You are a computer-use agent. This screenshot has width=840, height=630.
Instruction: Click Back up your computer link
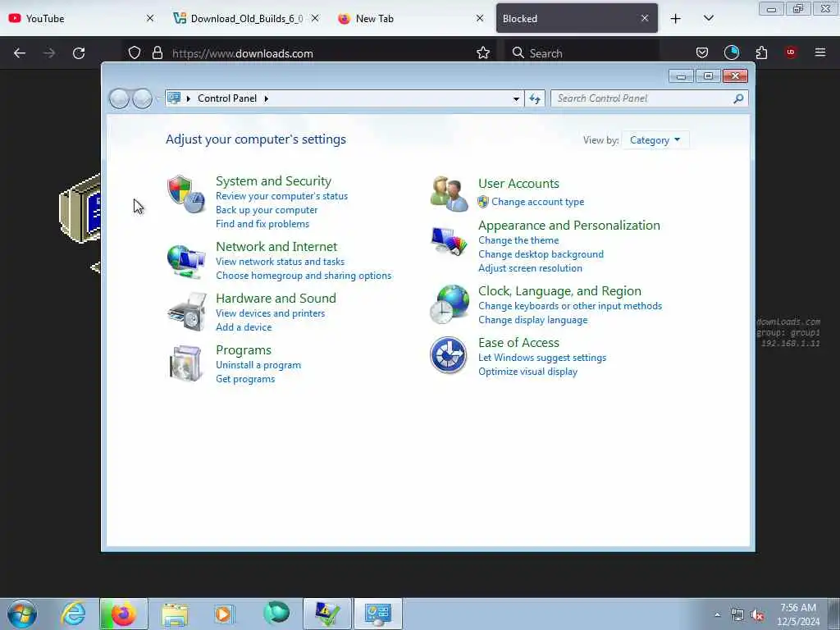pos(267,210)
